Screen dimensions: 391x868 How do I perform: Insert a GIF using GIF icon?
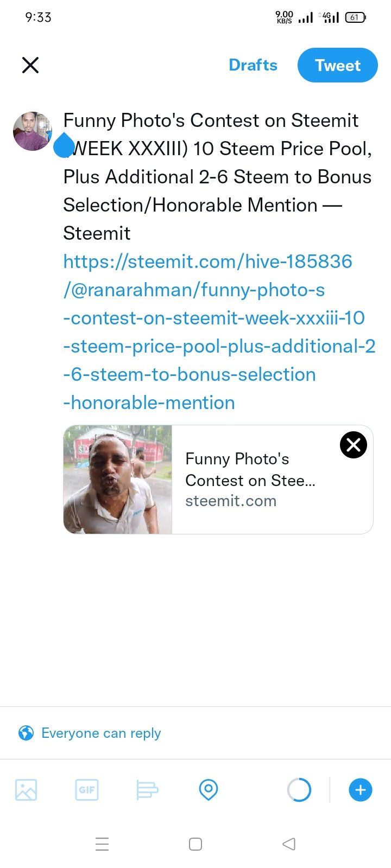pyautogui.click(x=87, y=790)
